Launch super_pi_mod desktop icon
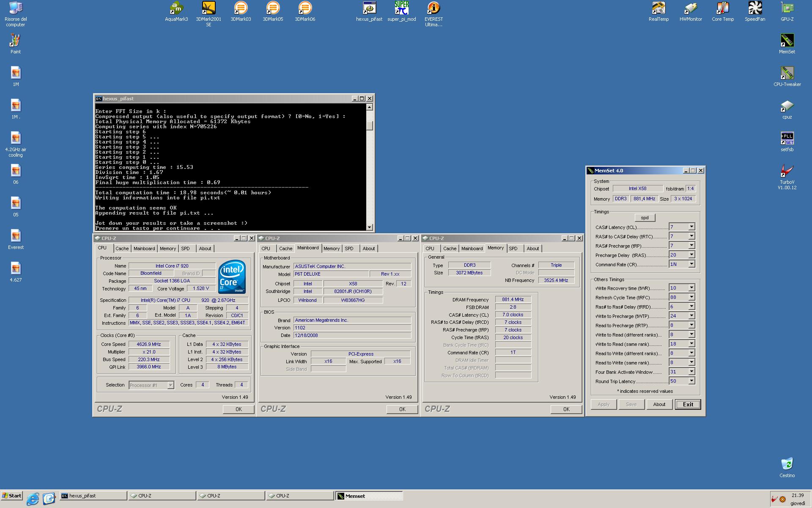The height and width of the screenshot is (508, 812). click(x=401, y=11)
